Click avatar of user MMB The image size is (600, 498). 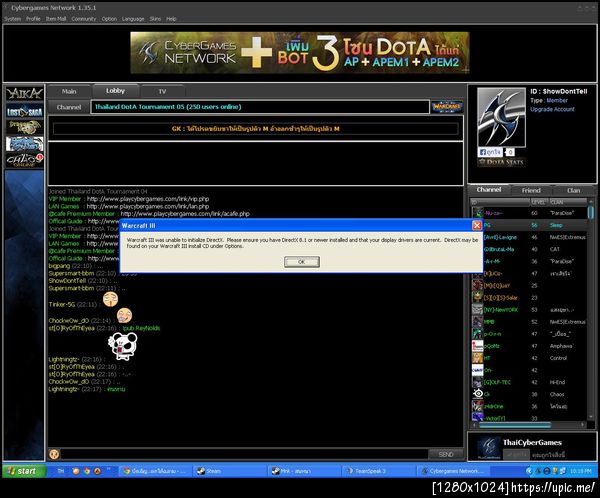pyautogui.click(x=478, y=322)
